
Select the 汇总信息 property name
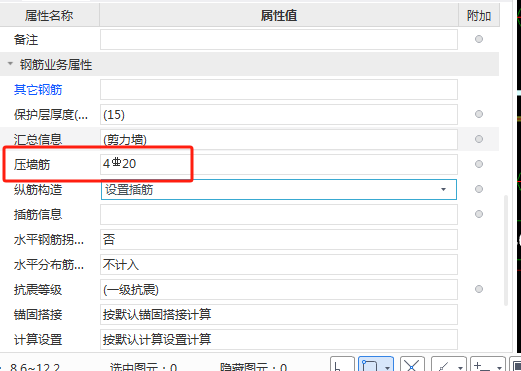pyautogui.click(x=38, y=140)
